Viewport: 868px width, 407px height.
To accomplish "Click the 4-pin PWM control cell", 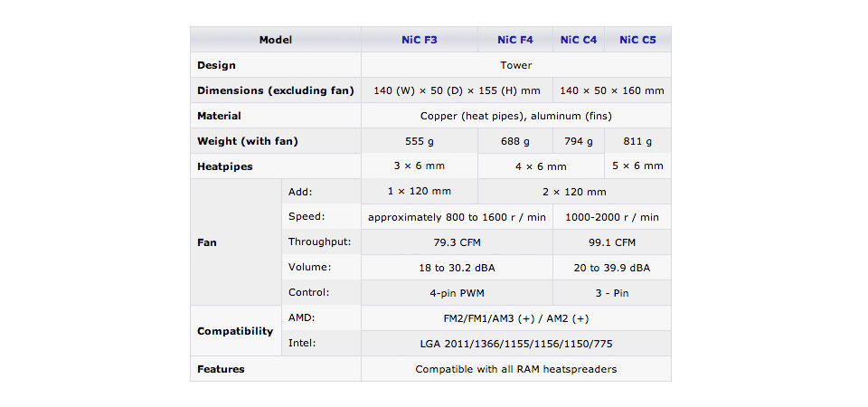I will pos(457,293).
